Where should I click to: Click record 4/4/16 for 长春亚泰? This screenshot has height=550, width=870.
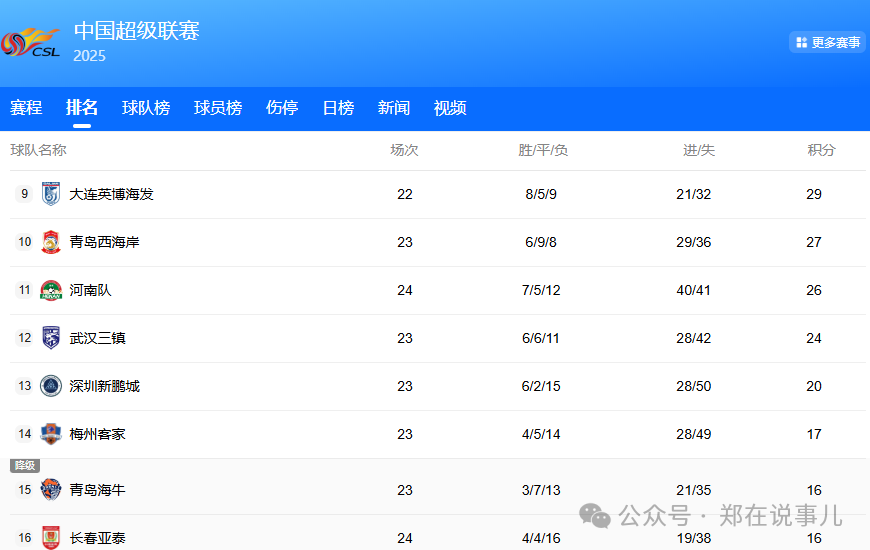pos(541,538)
